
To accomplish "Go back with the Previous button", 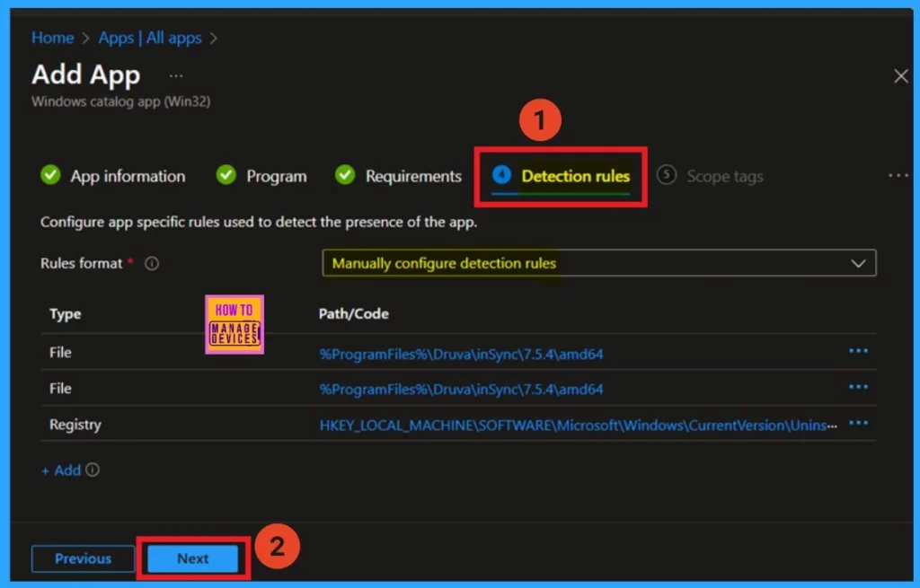I will point(84,558).
